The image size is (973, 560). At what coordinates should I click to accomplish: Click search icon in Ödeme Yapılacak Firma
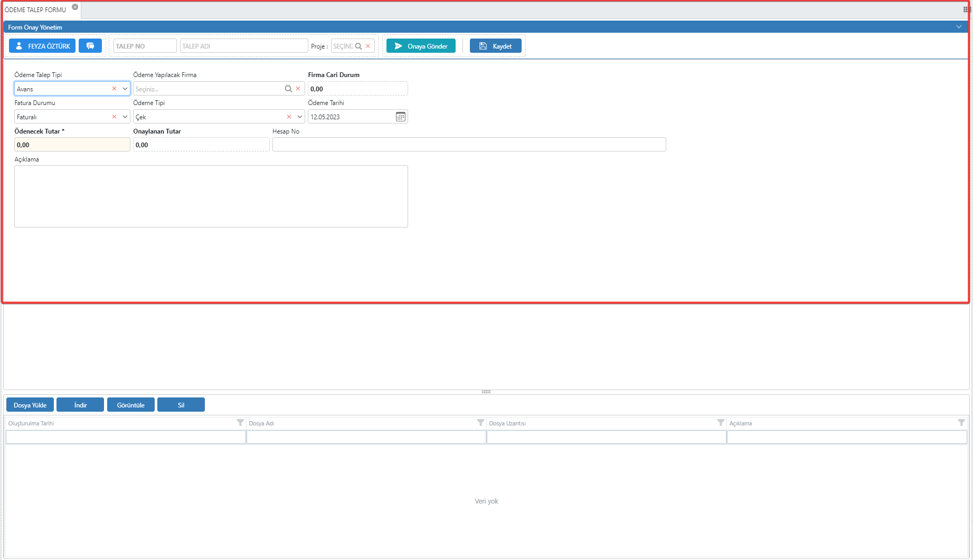point(288,89)
